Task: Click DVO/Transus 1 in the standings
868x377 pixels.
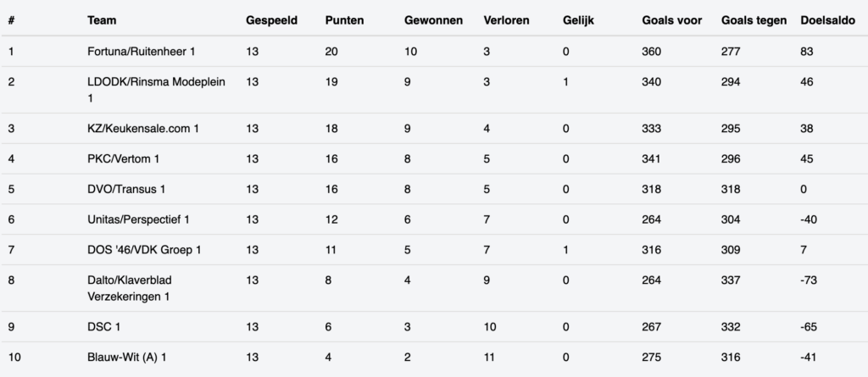Action: (x=126, y=190)
